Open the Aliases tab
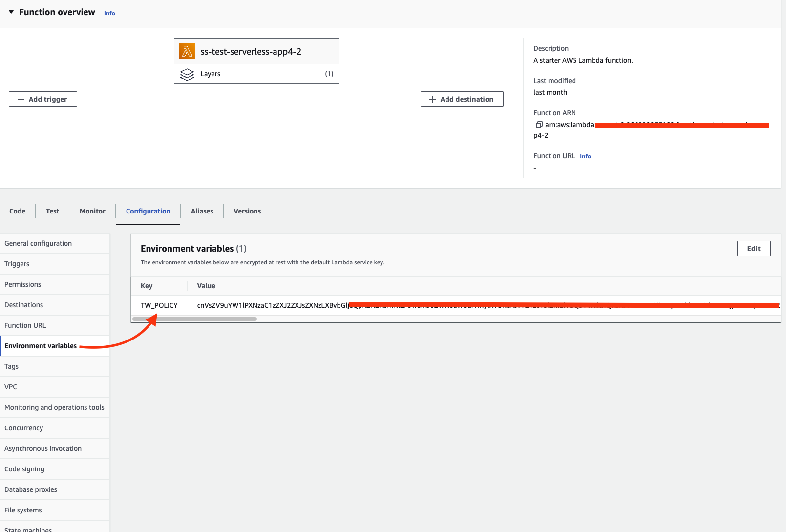The image size is (786, 532). click(202, 211)
